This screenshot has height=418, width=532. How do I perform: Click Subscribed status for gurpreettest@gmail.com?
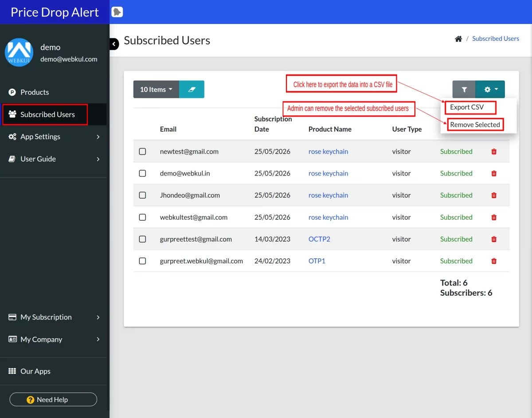click(x=456, y=239)
